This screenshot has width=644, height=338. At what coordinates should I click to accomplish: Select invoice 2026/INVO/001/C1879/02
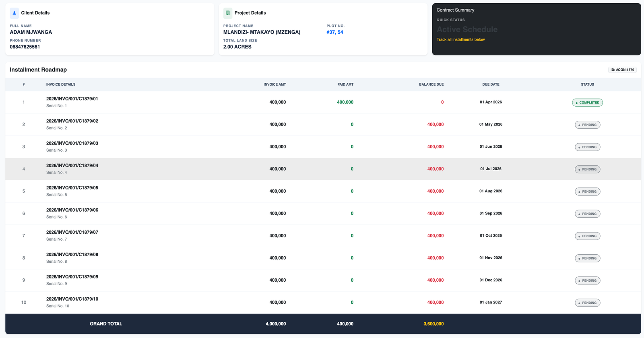(x=72, y=121)
